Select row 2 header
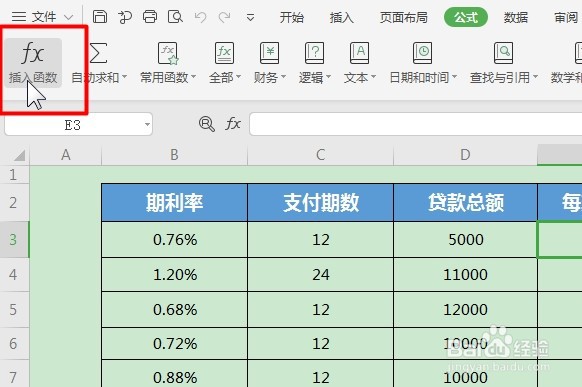Image resolution: width=582 pixels, height=387 pixels. (14, 203)
